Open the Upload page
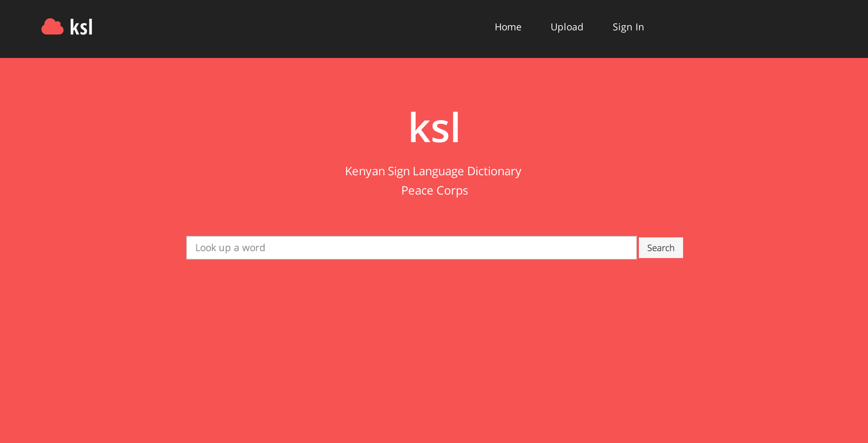The height and width of the screenshot is (443, 868). point(567,27)
